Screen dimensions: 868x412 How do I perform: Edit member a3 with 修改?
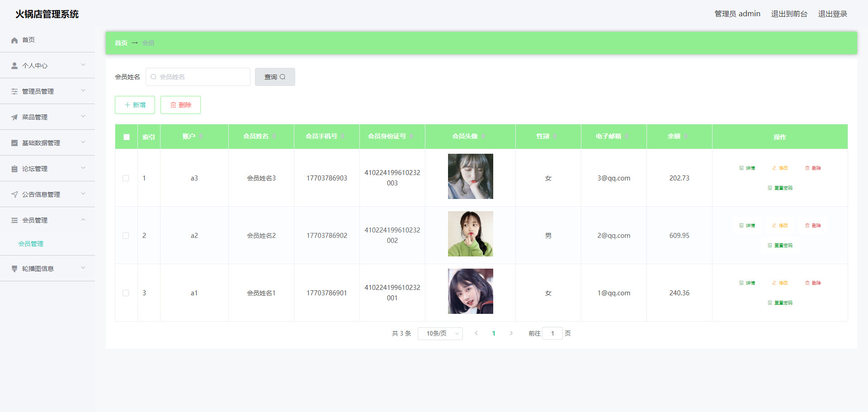(x=780, y=168)
